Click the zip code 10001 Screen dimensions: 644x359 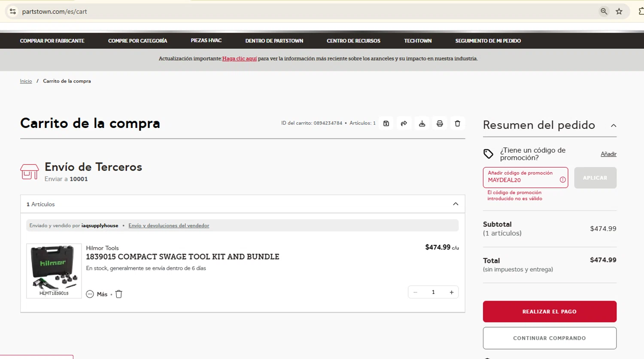79,179
